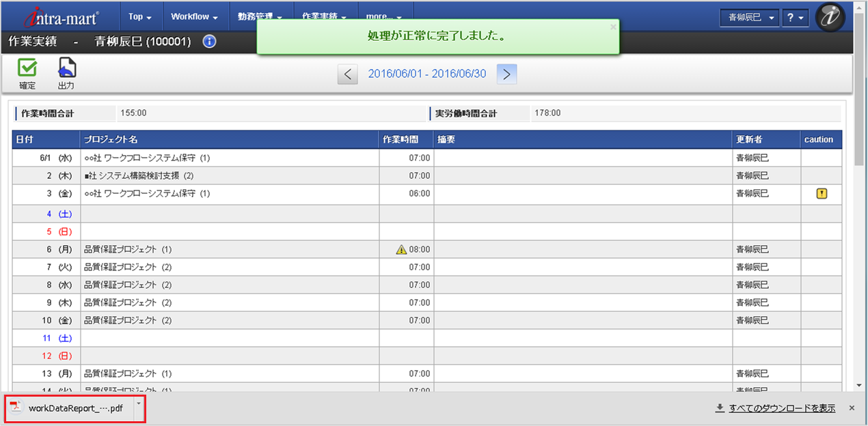
Task: Click the 摘要 column header
Action: (x=583, y=139)
